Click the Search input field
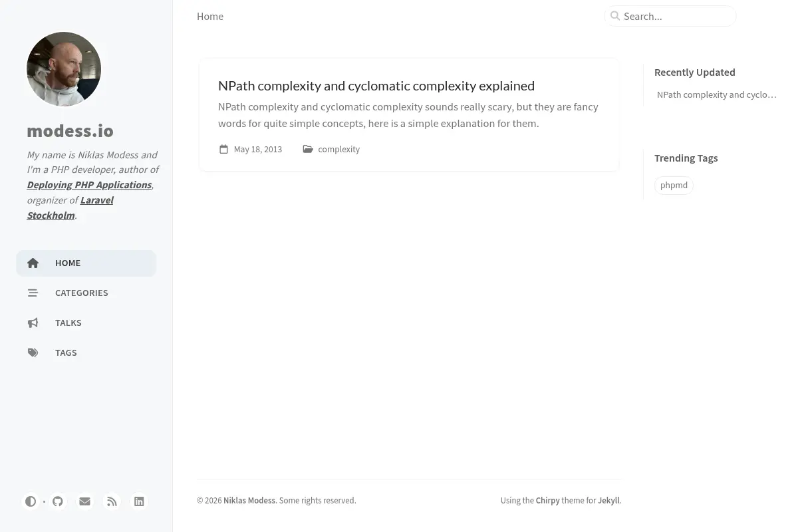The height and width of the screenshot is (532, 798). point(670,16)
